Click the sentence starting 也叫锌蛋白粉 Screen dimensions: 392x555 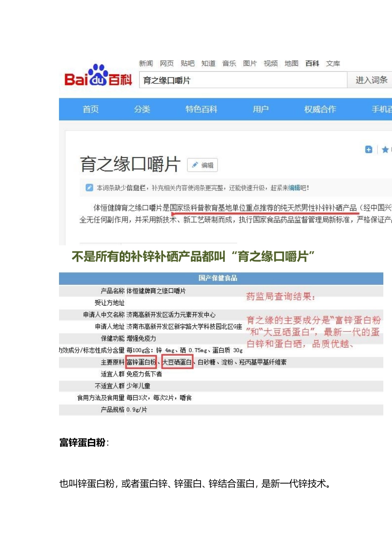click(x=195, y=484)
